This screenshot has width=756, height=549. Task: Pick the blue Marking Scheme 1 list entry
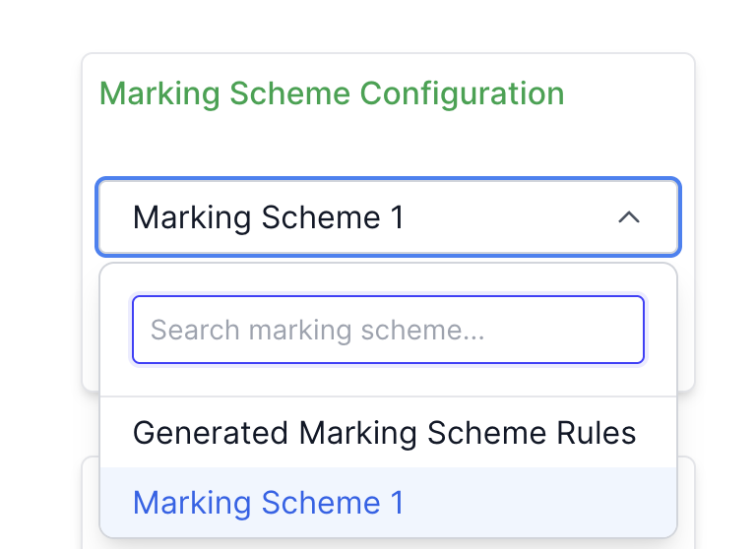[x=269, y=503]
